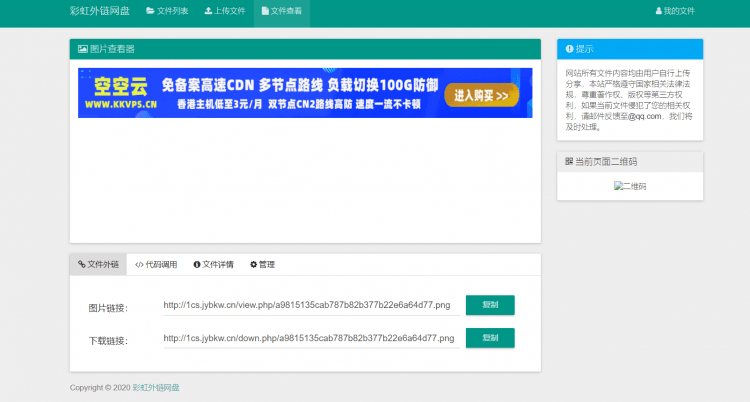The height and width of the screenshot is (402, 750).
Task: Click the 图片查看器 panel title
Action: click(x=112, y=49)
